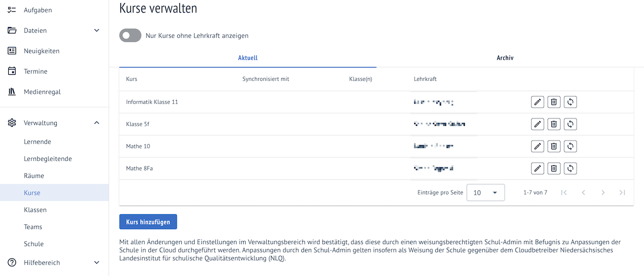Open Termine via the calendar icon
The width and height of the screenshot is (644, 276).
(12, 71)
